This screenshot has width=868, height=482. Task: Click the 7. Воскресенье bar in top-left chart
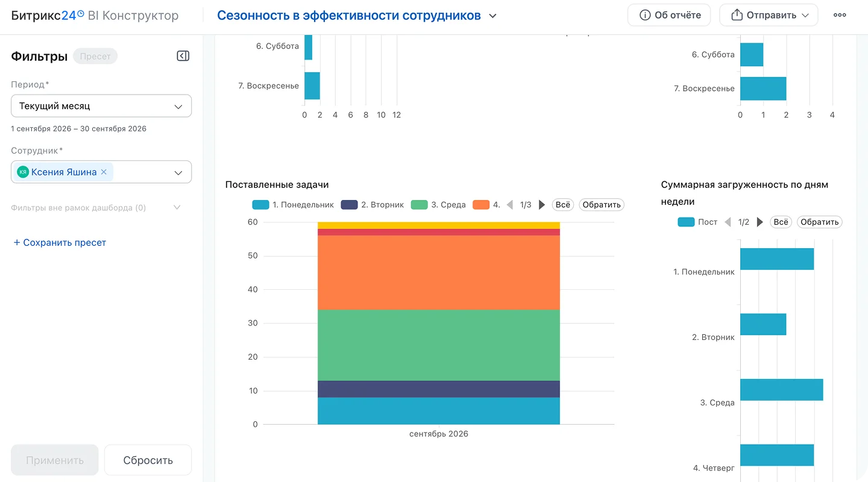(312, 86)
